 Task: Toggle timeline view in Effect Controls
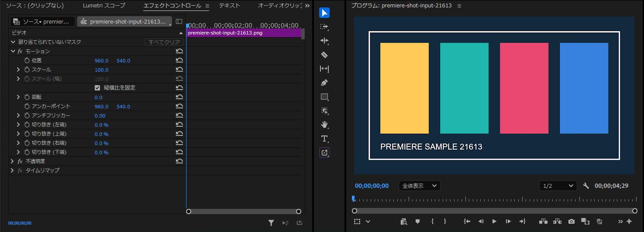tap(179, 21)
